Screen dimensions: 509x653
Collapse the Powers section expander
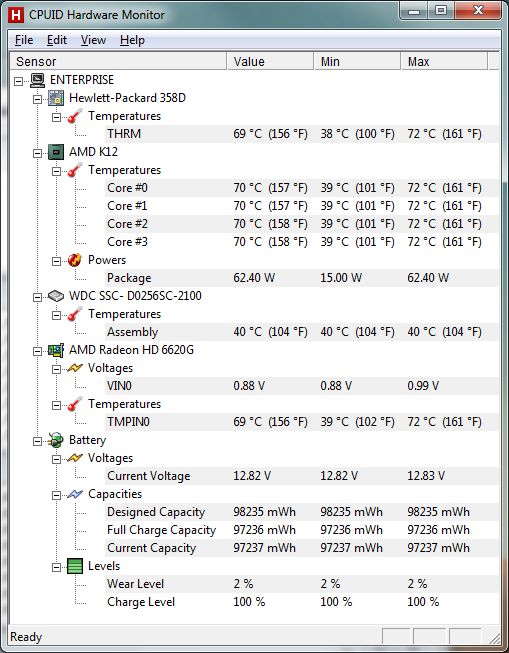[56, 261]
